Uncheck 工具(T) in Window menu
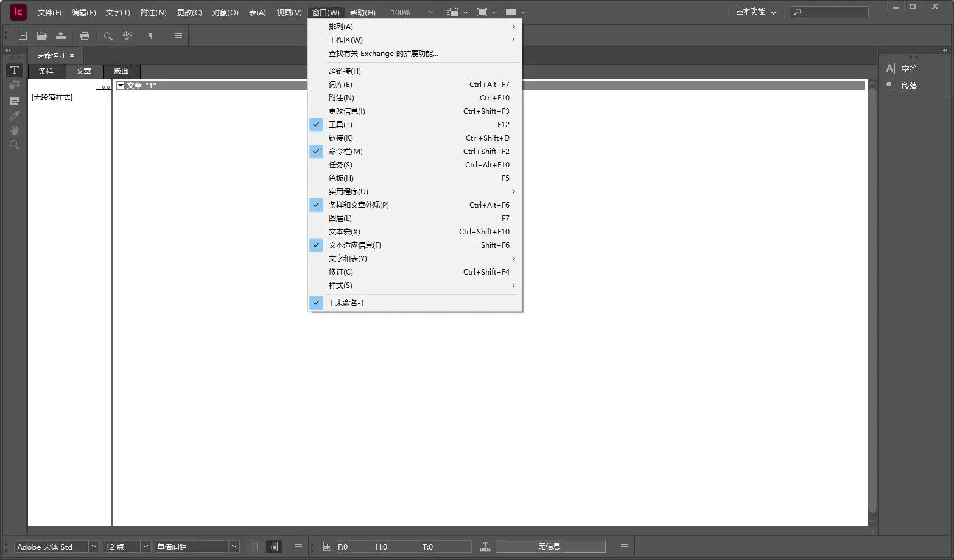 pos(340,124)
